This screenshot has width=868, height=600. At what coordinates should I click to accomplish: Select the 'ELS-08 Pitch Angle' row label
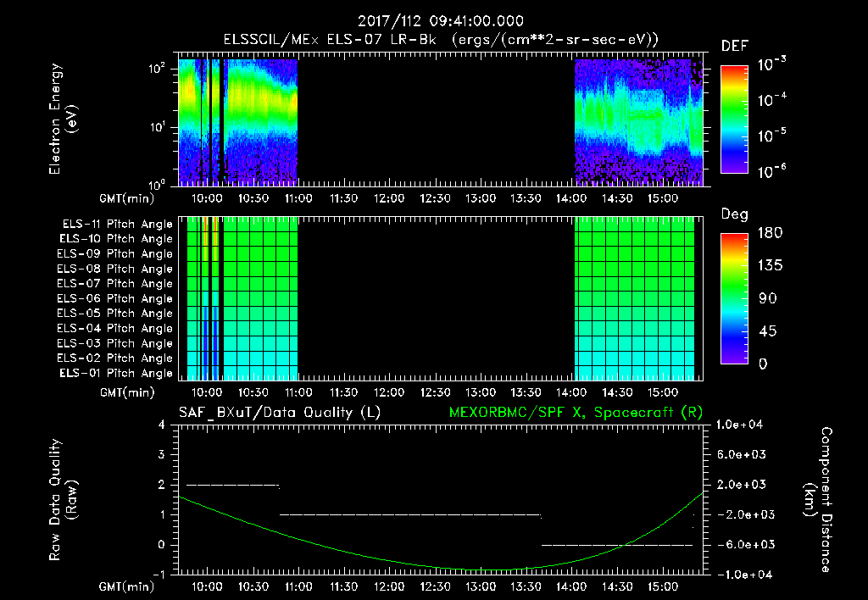point(115,269)
